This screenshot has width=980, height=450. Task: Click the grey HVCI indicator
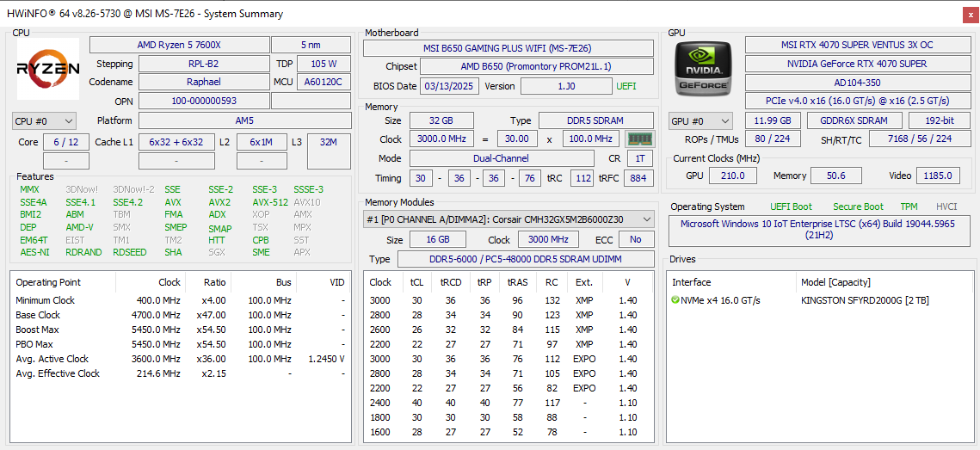coord(946,207)
